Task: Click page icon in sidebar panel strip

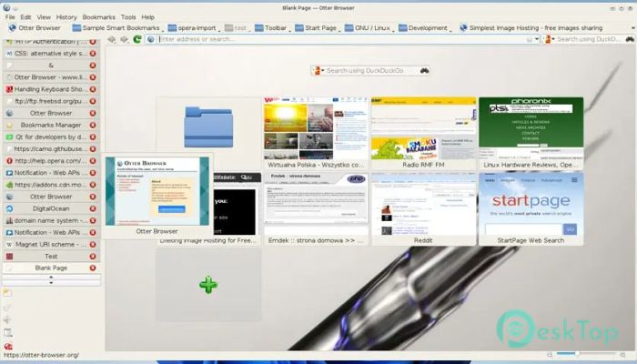Action: 7,333
